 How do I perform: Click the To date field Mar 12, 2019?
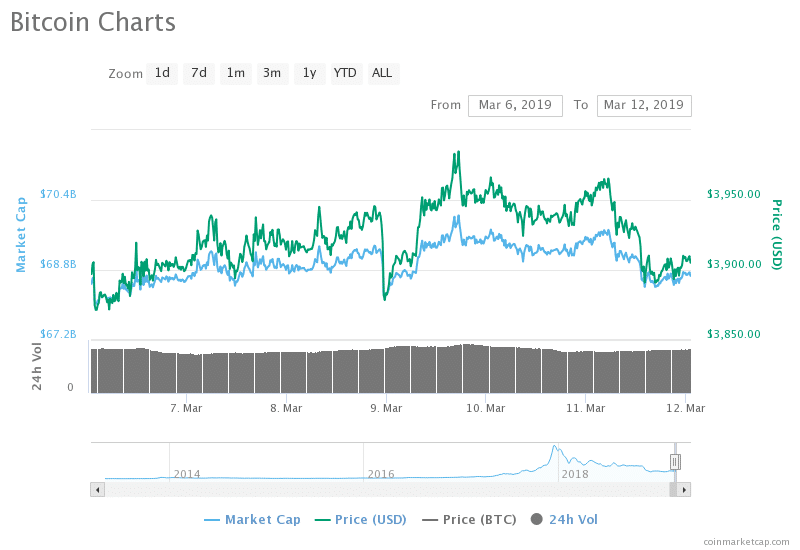click(644, 106)
